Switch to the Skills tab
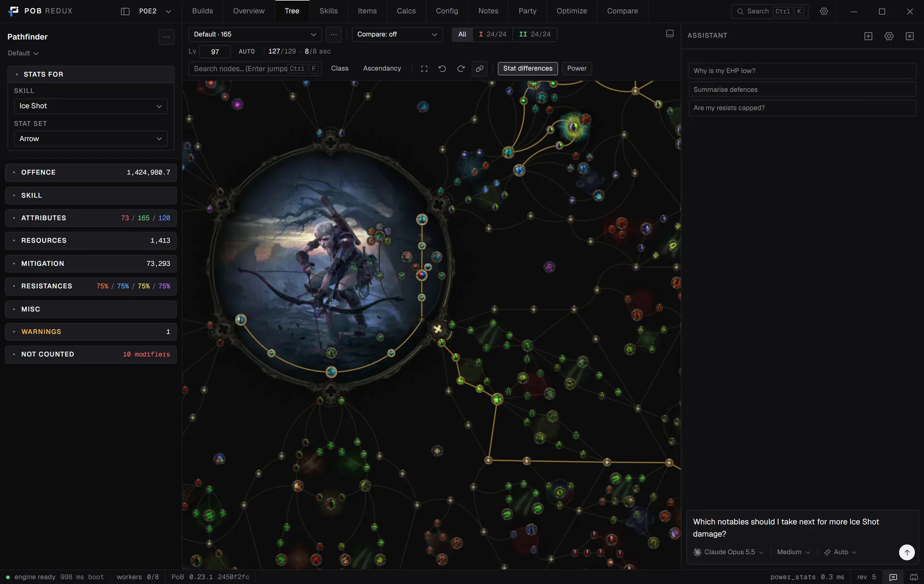The image size is (924, 584). tap(328, 11)
